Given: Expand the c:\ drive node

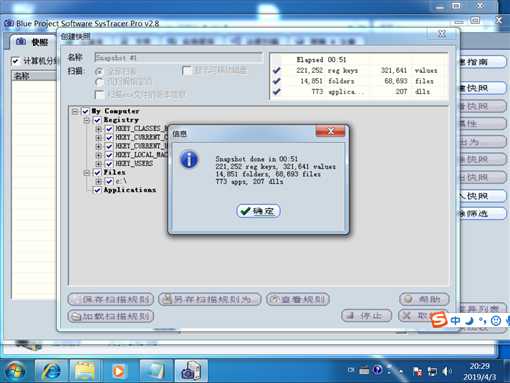Looking at the screenshot, I should click(x=99, y=181).
